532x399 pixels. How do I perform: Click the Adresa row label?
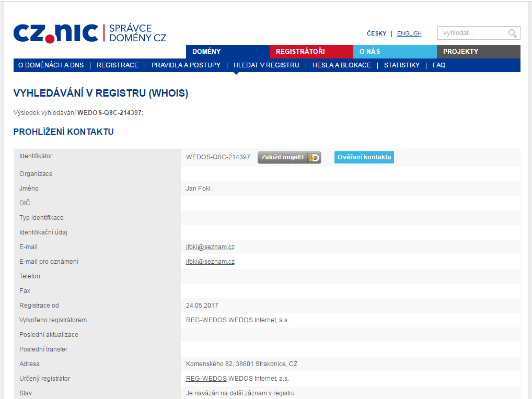[x=29, y=364]
